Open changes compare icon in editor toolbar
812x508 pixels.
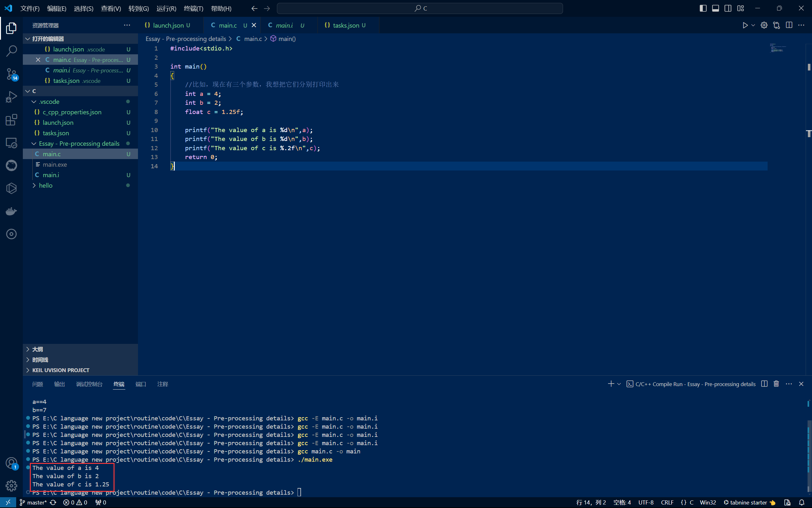tap(776, 25)
